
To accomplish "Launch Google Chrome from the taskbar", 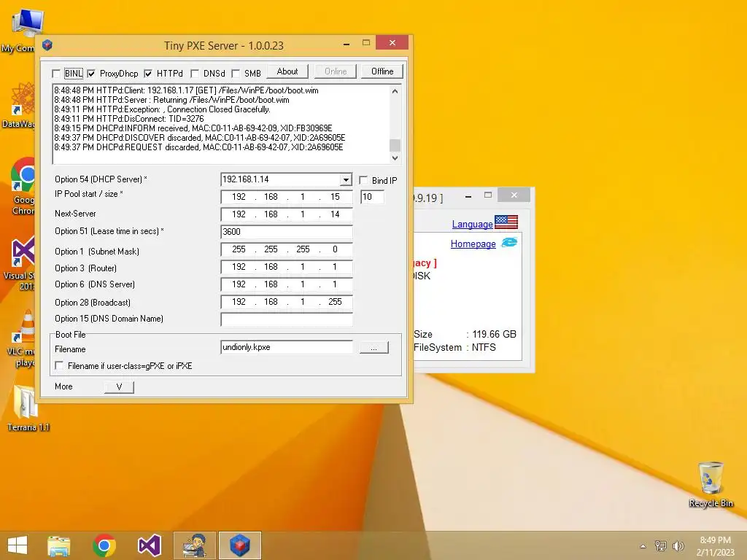I will (x=104, y=545).
